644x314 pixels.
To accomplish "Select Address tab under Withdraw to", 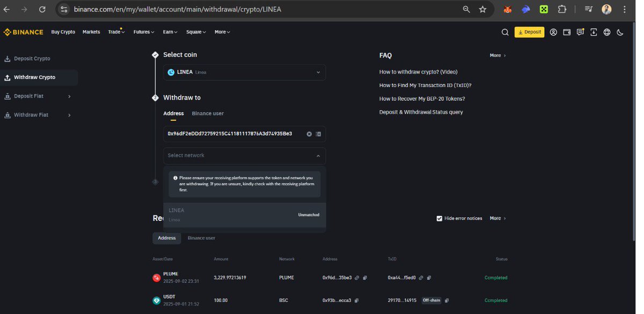I will 173,114.
